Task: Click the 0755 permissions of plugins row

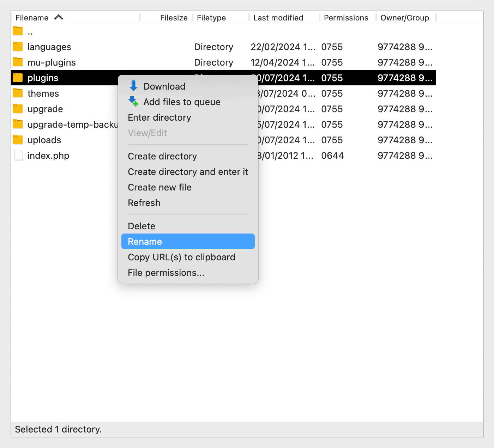Action: (x=332, y=78)
